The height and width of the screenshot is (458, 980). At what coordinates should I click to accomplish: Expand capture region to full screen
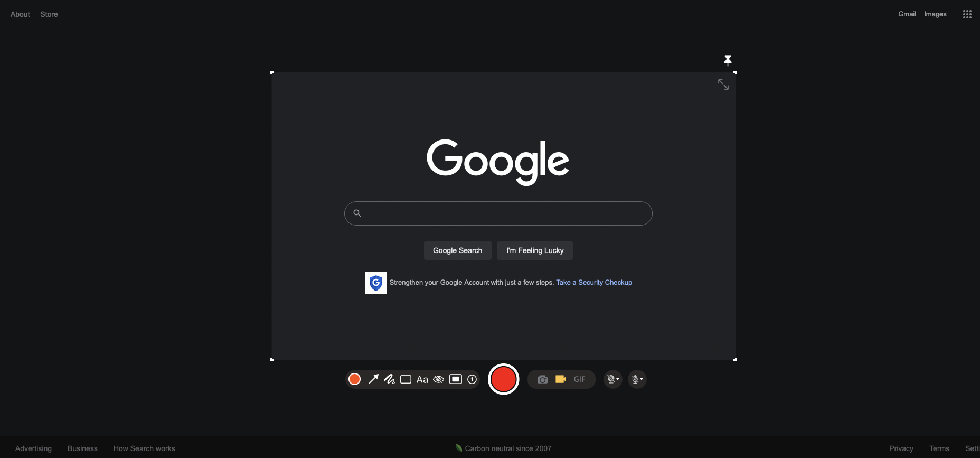point(723,85)
